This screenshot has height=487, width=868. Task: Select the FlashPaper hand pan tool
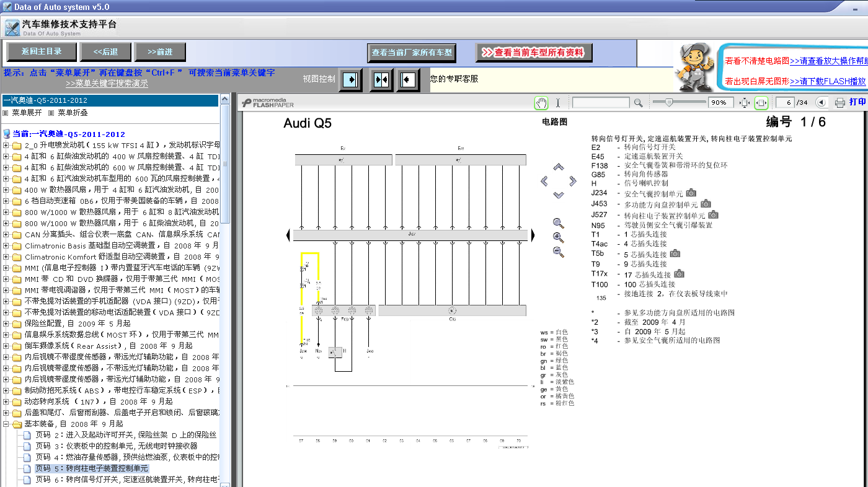coord(541,103)
